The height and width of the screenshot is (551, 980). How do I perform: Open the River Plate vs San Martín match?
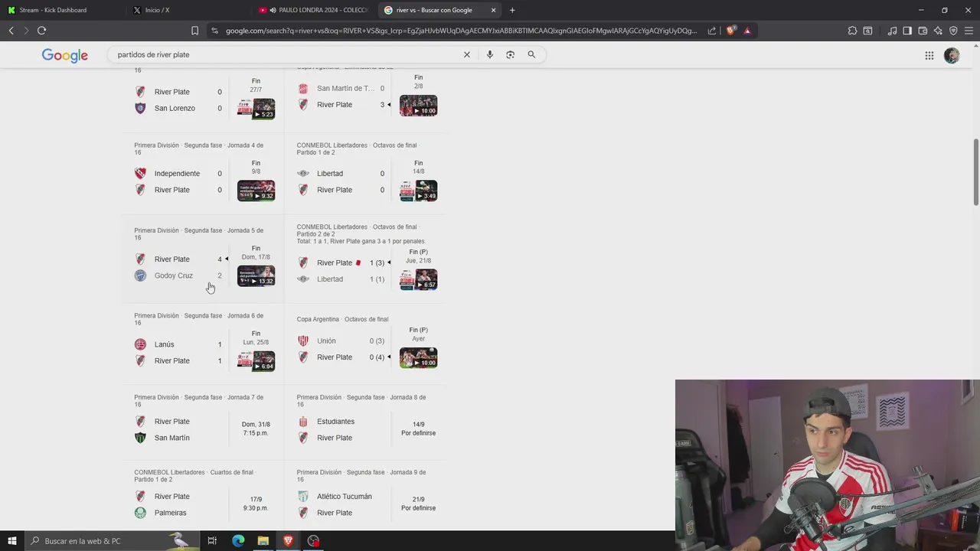coord(204,421)
